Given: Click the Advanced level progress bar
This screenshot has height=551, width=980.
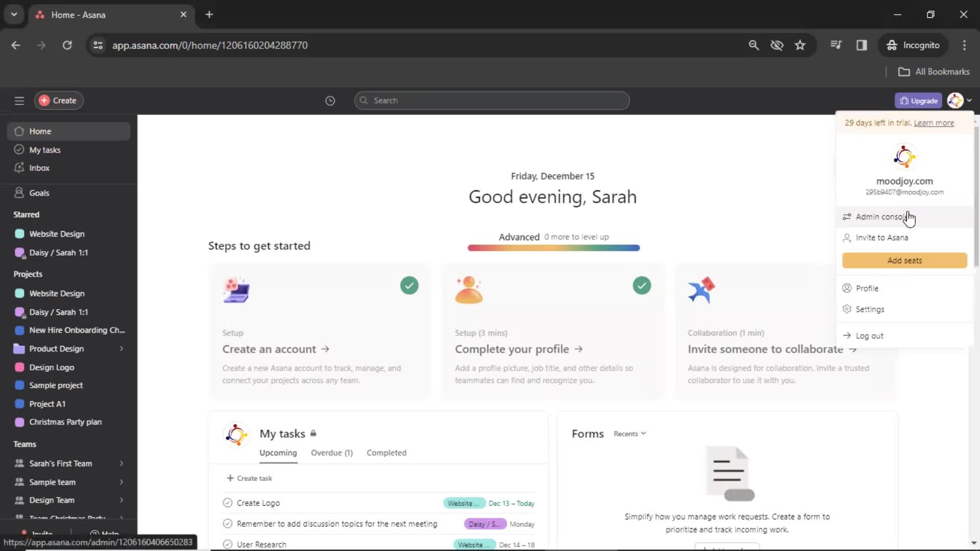Looking at the screenshot, I should point(553,248).
